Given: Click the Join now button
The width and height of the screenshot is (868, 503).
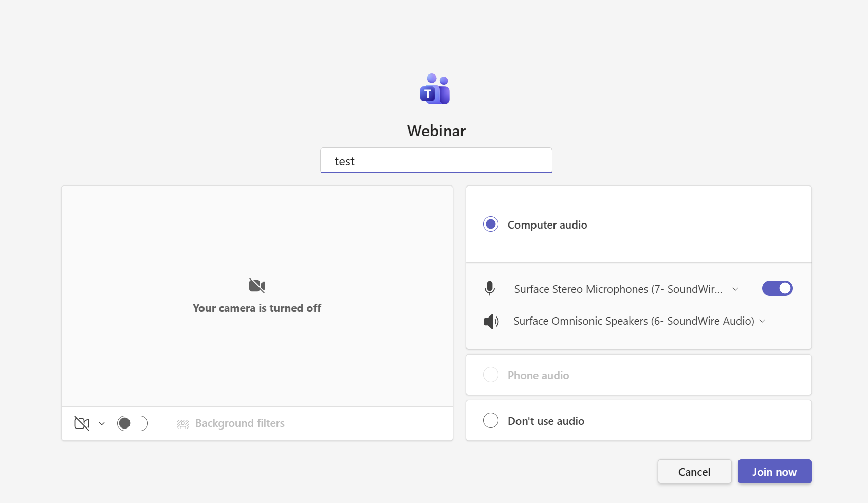Looking at the screenshot, I should pos(774,472).
